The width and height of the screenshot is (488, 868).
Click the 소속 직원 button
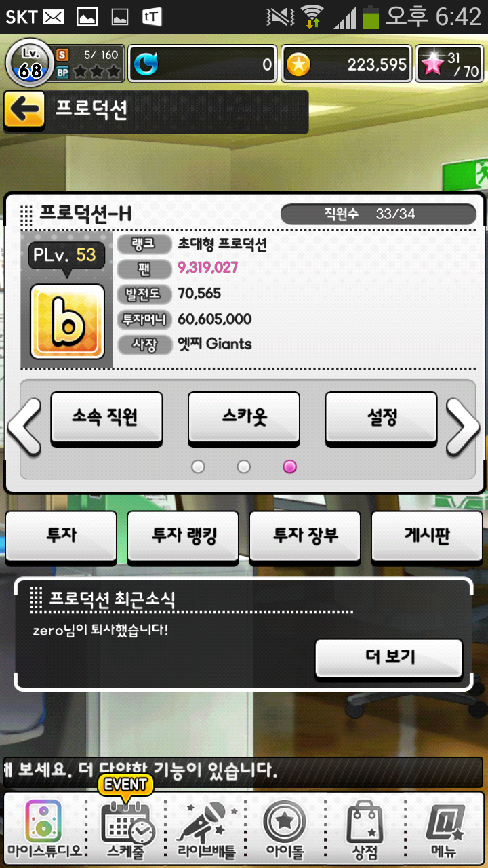[106, 418]
